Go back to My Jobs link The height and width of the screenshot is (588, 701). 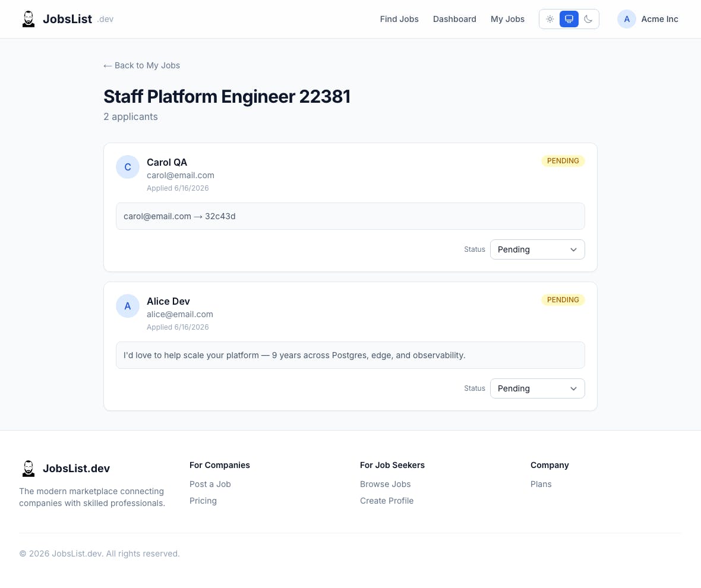point(142,66)
